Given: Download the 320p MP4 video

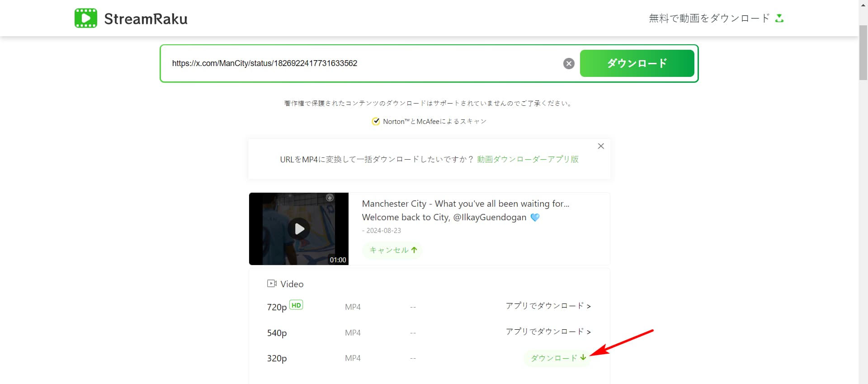Looking at the screenshot, I should [x=557, y=358].
